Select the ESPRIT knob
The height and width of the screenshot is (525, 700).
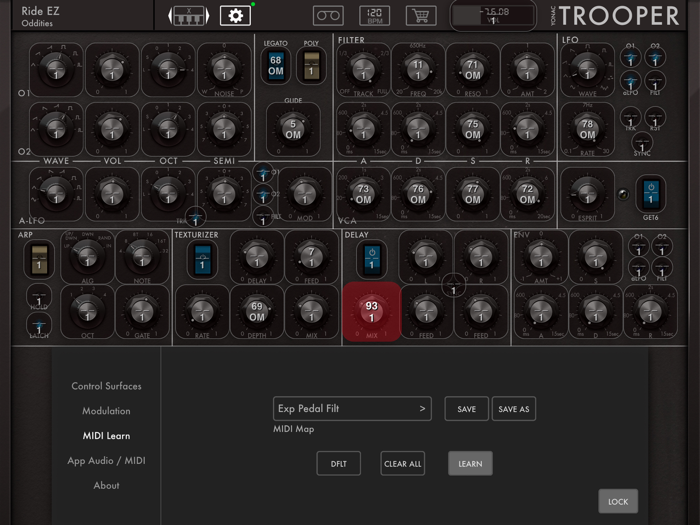coord(588,193)
